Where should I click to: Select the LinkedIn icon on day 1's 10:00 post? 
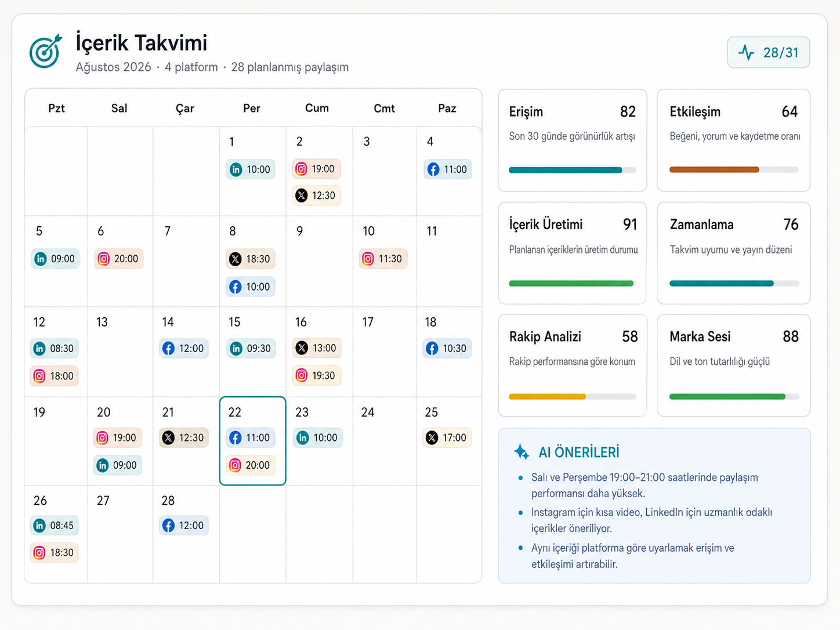point(236,169)
